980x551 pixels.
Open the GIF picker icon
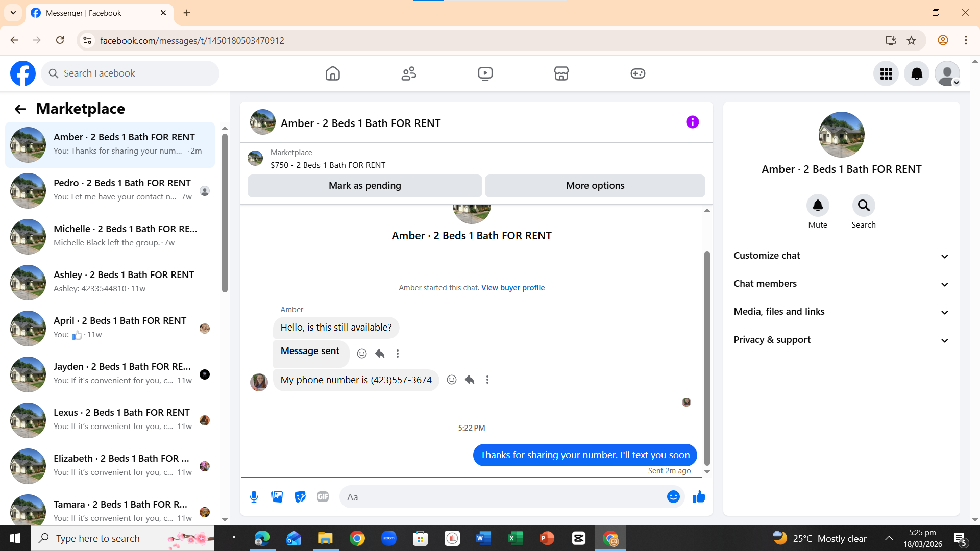click(x=323, y=497)
